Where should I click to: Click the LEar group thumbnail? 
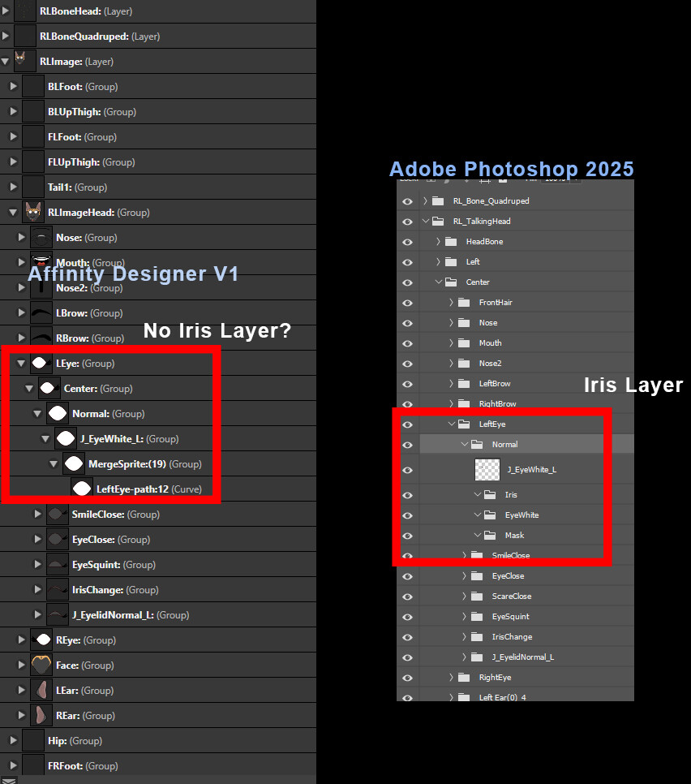click(x=41, y=691)
